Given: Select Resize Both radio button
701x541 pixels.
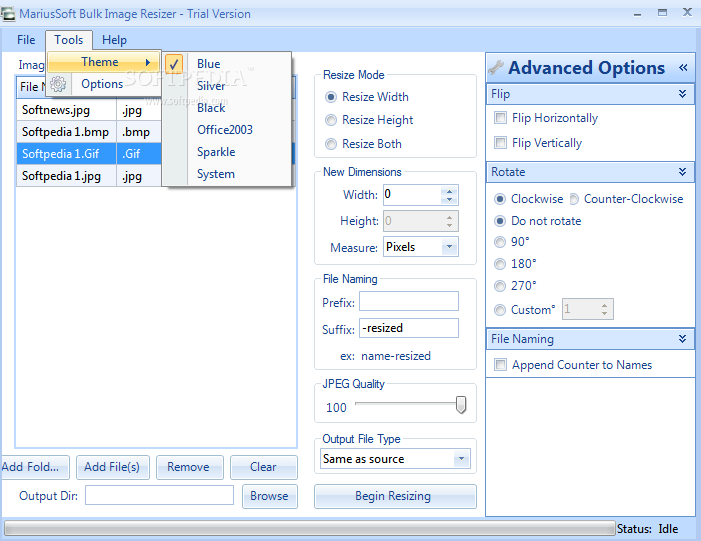Looking at the screenshot, I should tap(331, 144).
